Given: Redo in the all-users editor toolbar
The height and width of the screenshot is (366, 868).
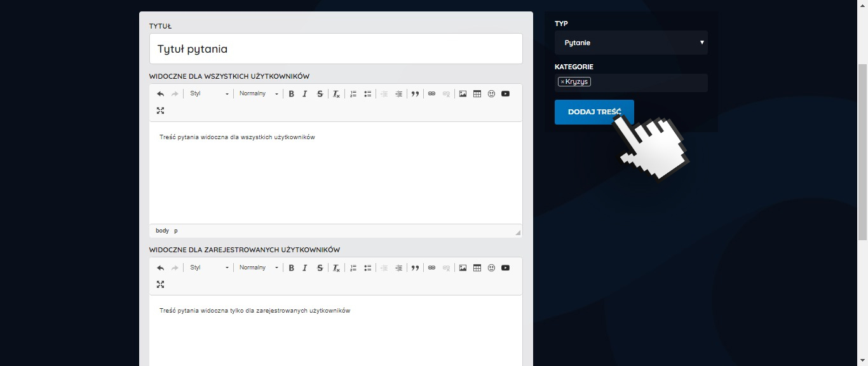Looking at the screenshot, I should [175, 94].
